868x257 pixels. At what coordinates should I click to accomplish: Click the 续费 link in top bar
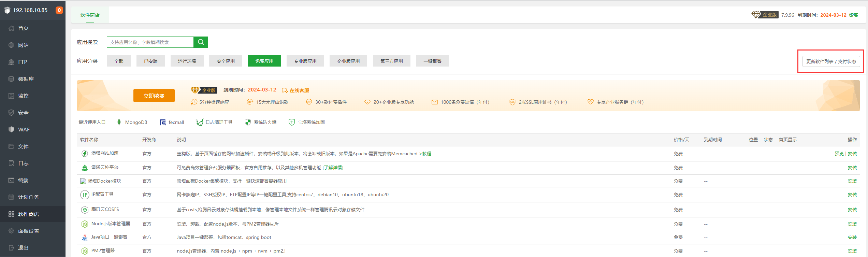click(854, 15)
